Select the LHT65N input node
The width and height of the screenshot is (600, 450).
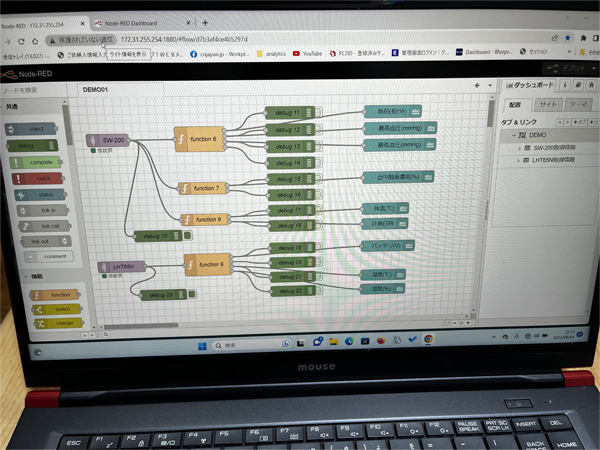pos(122,266)
